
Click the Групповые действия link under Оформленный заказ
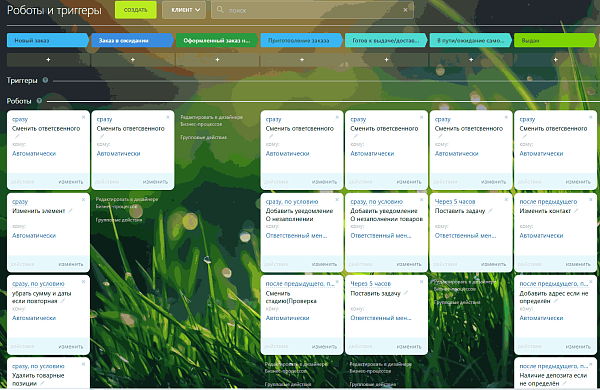(204, 137)
